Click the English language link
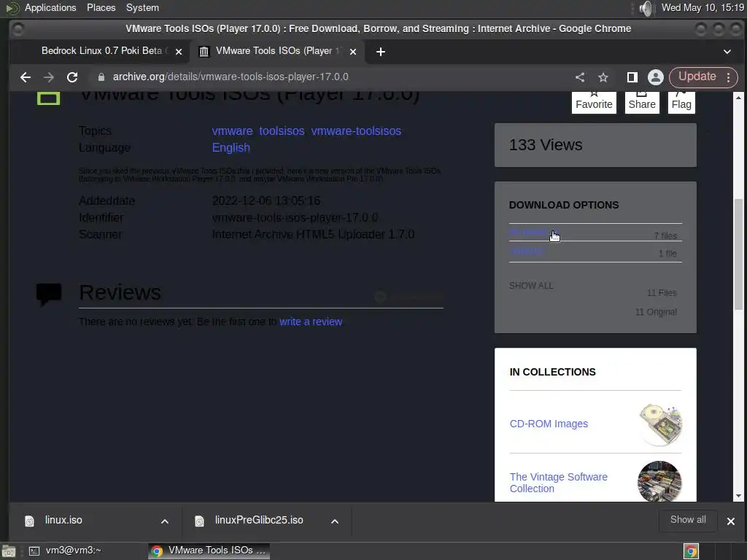This screenshot has height=560, width=747. [x=231, y=147]
